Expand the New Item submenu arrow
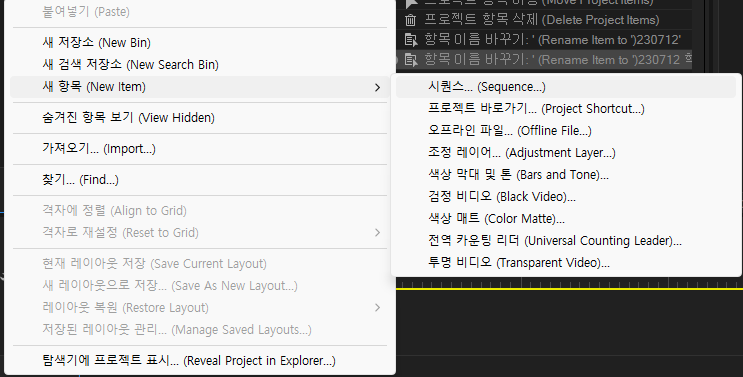The height and width of the screenshot is (377, 743). (377, 87)
